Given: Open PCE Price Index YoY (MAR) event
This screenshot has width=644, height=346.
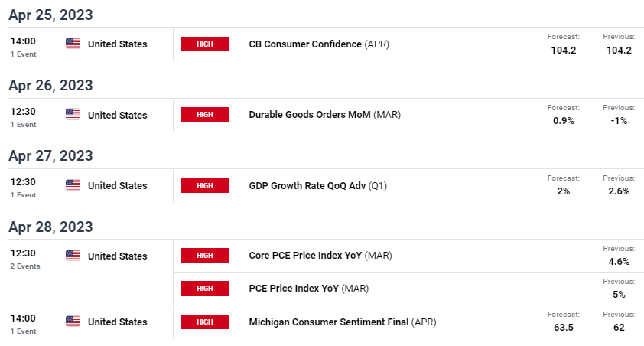Looking at the screenshot, I should tap(309, 289).
